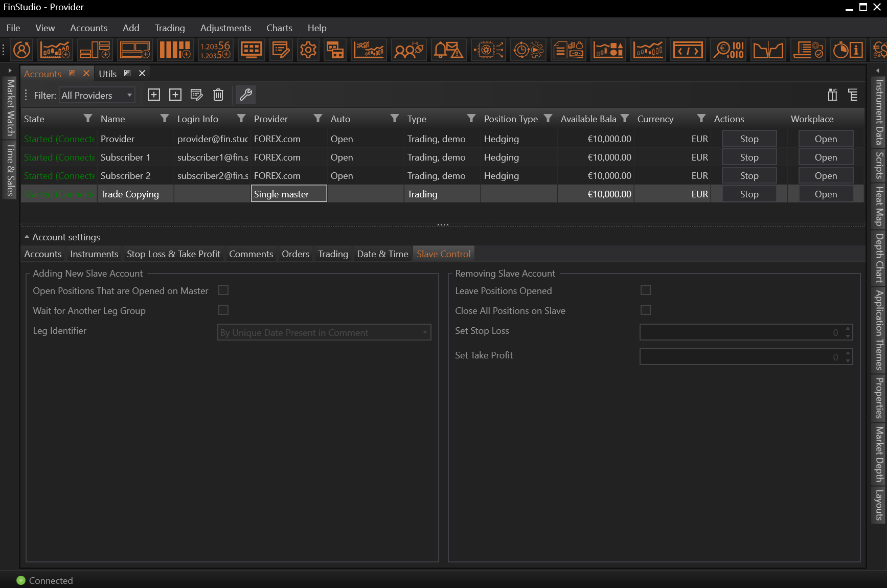Expand the Leg Identifier combo box

[x=324, y=332]
